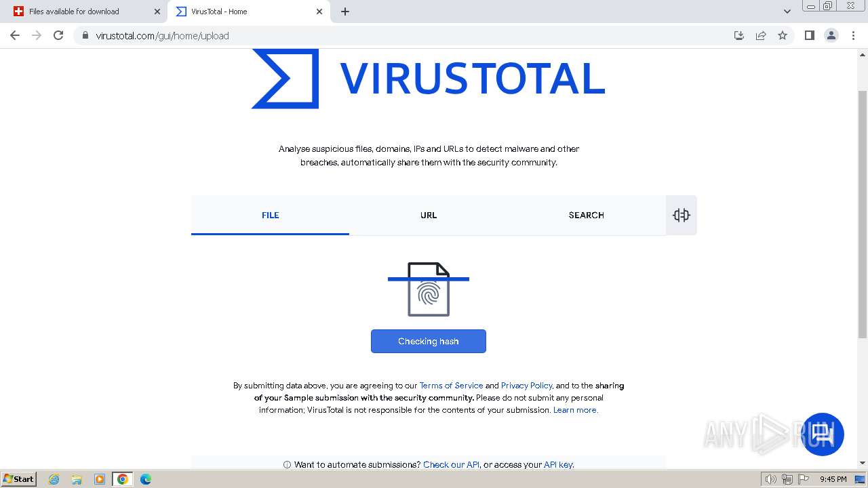Click the network tray icon

click(x=787, y=479)
